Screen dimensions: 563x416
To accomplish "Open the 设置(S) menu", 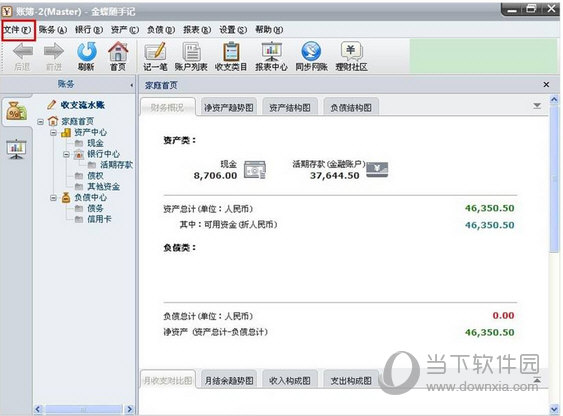I will tap(233, 30).
